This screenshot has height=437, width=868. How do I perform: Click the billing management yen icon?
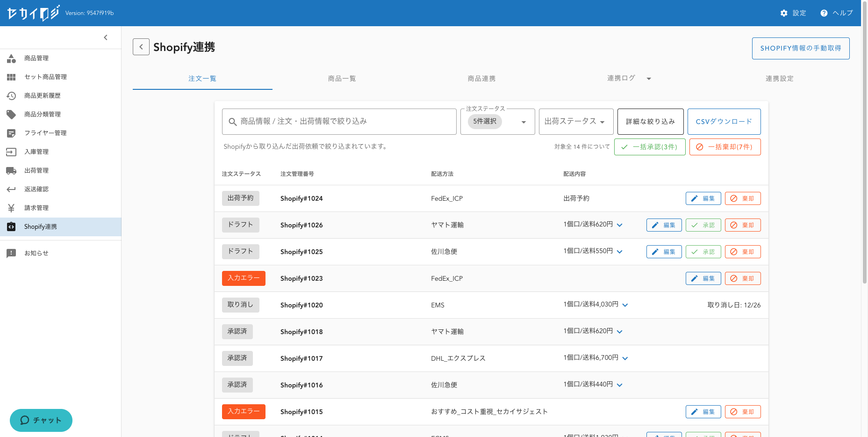[x=11, y=208]
